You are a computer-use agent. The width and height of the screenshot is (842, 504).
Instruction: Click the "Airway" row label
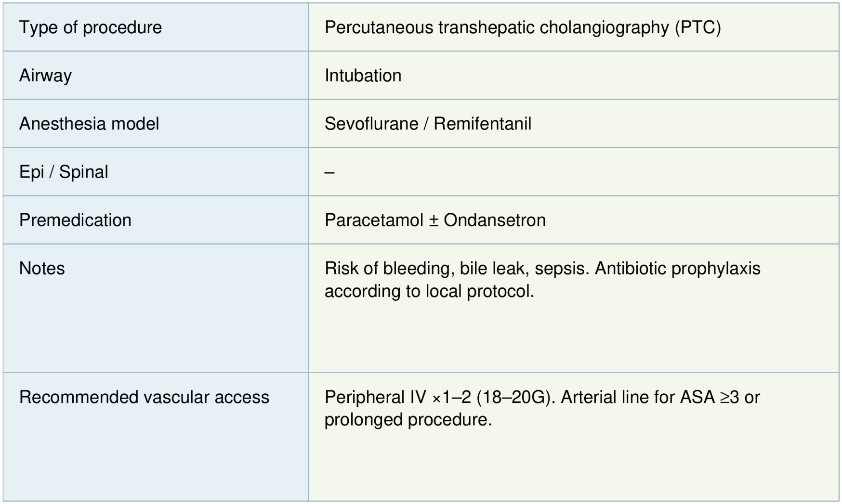tap(45, 76)
